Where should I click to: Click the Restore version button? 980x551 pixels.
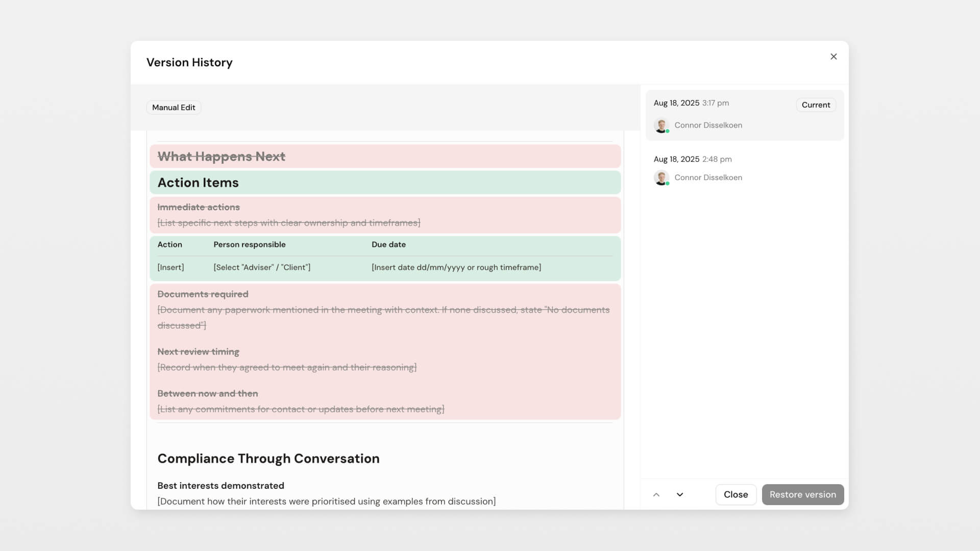click(802, 494)
